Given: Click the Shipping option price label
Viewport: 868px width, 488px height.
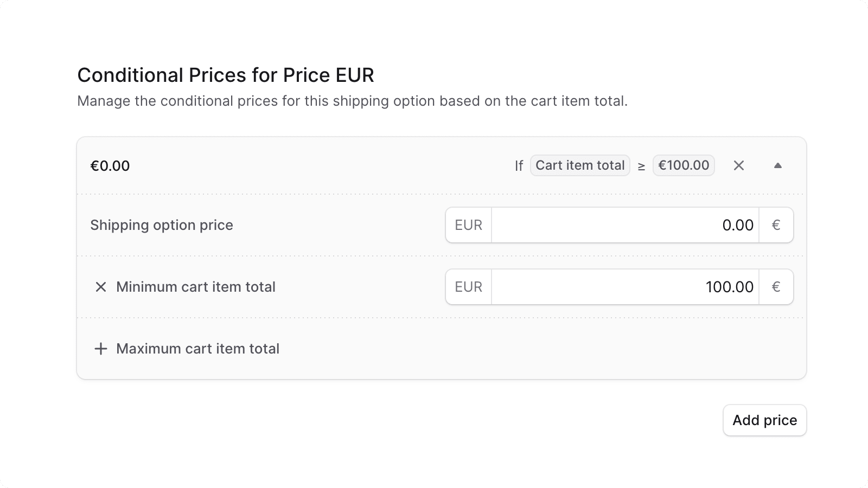Looking at the screenshot, I should [162, 224].
